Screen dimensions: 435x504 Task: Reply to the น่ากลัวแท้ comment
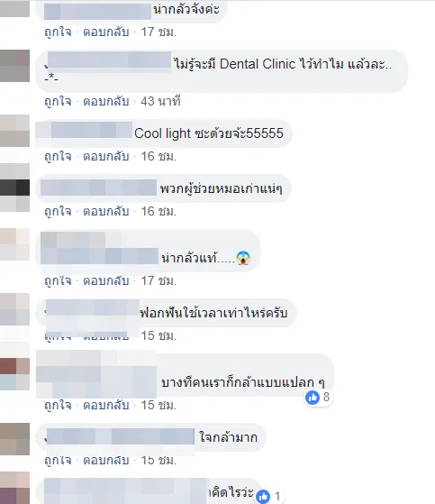tap(106, 280)
